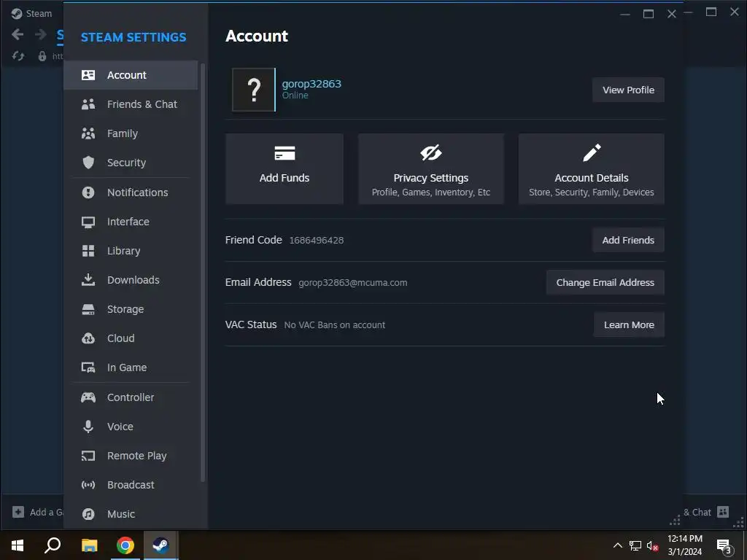Click the Interface monitor icon

point(88,222)
